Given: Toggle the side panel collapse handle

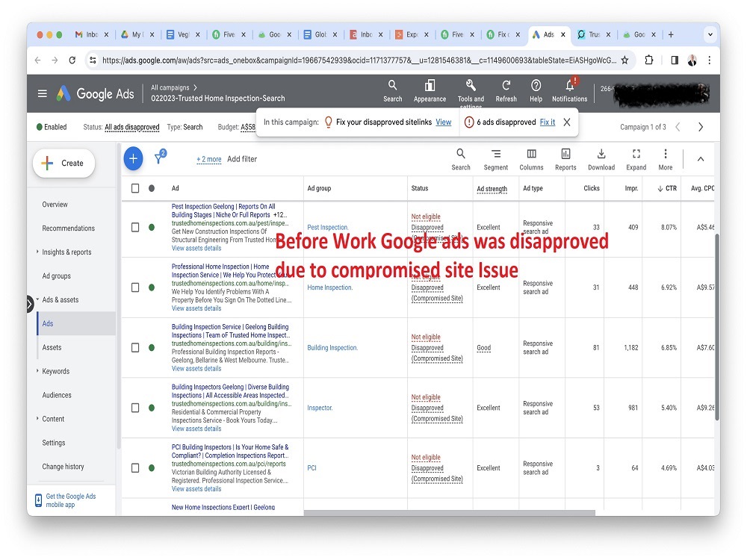Looking at the screenshot, I should pos(30,304).
